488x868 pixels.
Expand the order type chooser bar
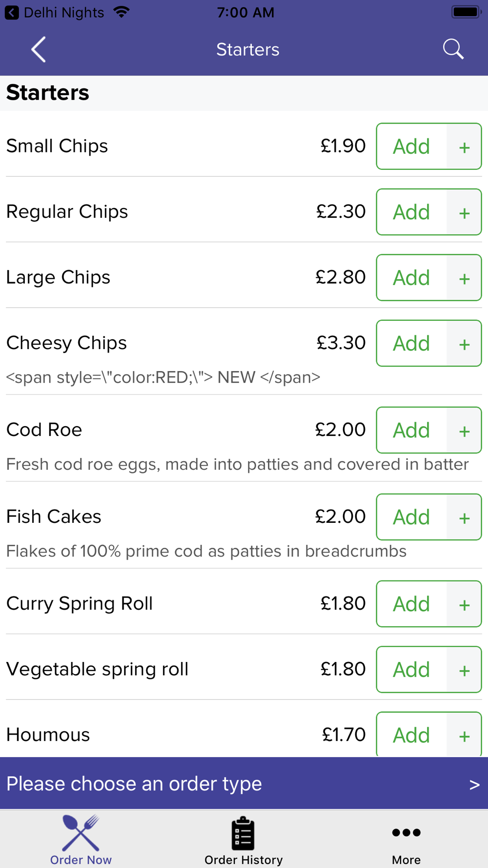[x=244, y=784]
